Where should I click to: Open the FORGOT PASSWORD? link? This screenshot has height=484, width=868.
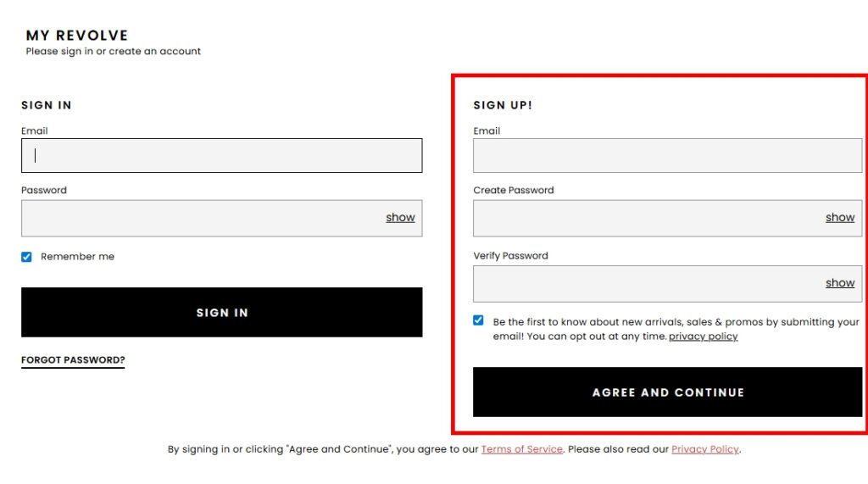point(73,360)
